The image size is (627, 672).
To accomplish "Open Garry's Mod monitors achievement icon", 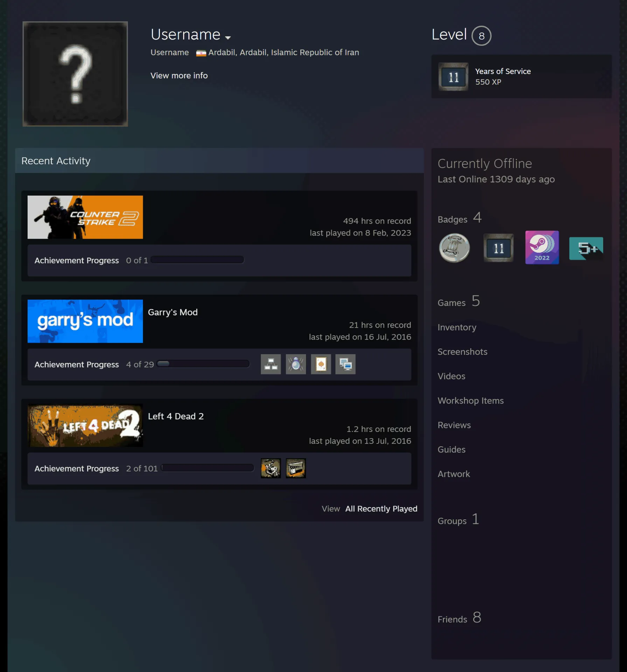I will [346, 364].
